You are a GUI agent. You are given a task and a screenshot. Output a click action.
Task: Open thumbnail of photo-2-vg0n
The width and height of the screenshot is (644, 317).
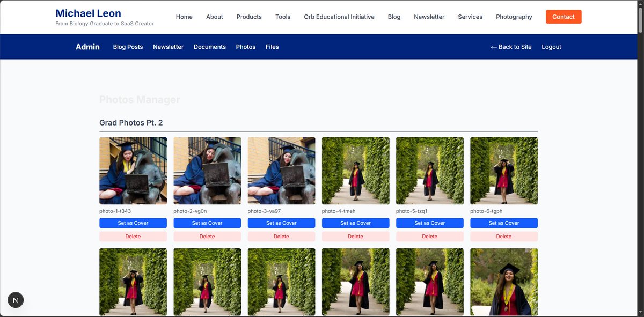tap(207, 171)
